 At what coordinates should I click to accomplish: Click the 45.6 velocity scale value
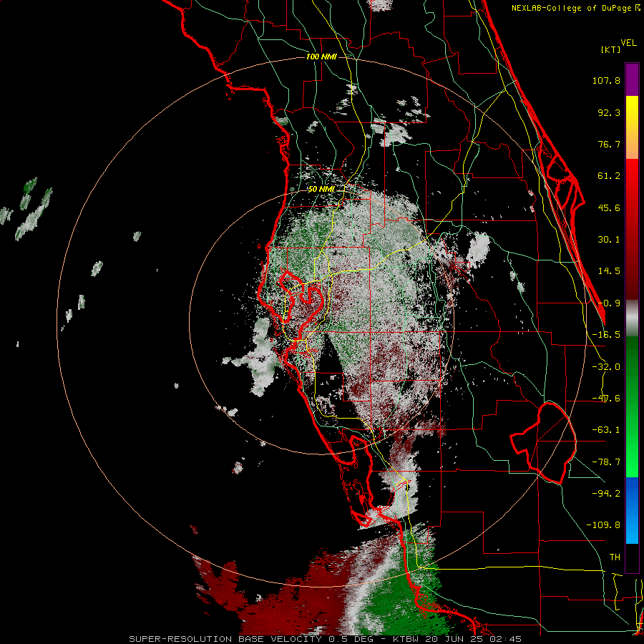coord(609,208)
